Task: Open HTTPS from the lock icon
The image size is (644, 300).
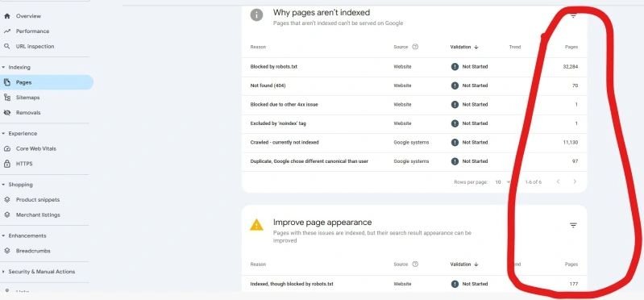Action: tap(7, 164)
